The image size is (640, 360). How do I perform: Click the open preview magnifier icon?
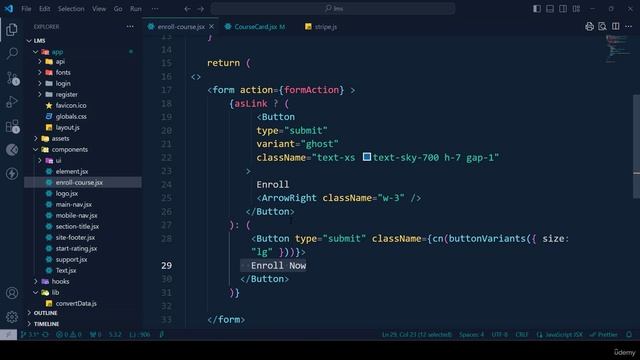pyautogui.click(x=602, y=27)
